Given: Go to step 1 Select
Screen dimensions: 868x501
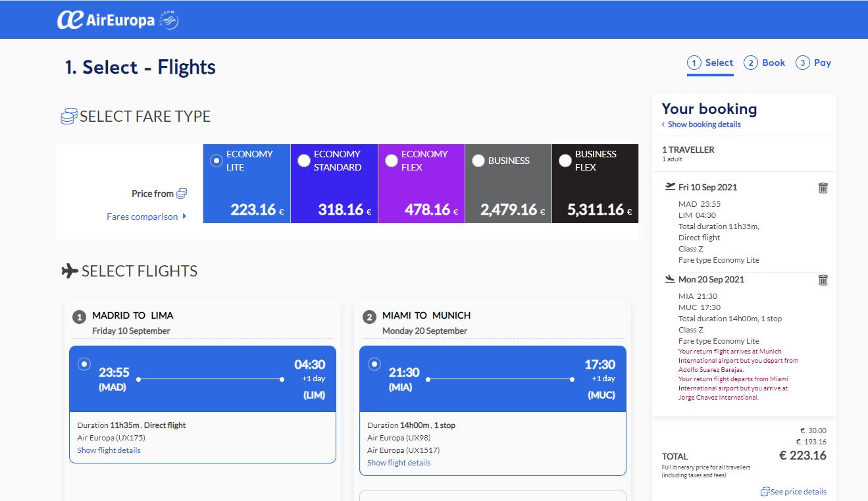Looking at the screenshot, I should point(710,63).
